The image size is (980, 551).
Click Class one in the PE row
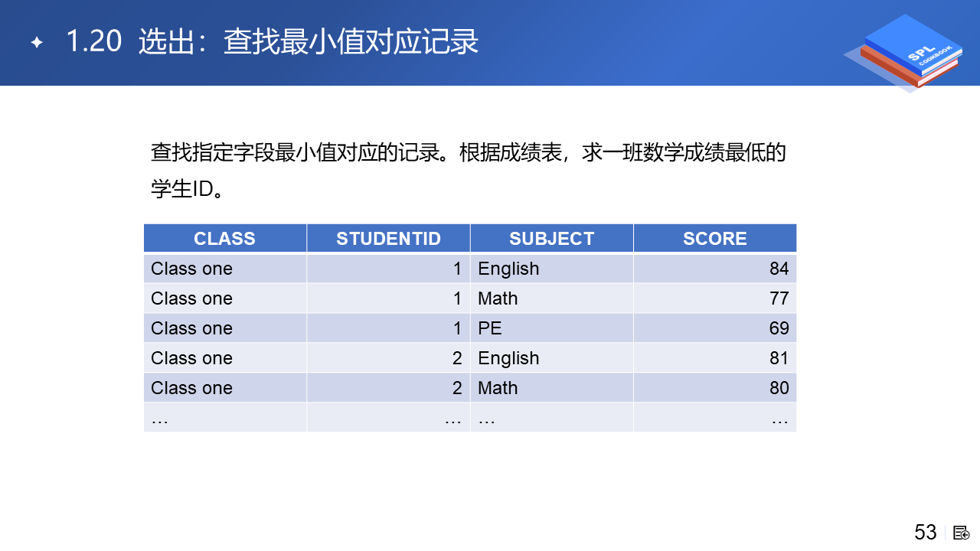pyautogui.click(x=225, y=328)
